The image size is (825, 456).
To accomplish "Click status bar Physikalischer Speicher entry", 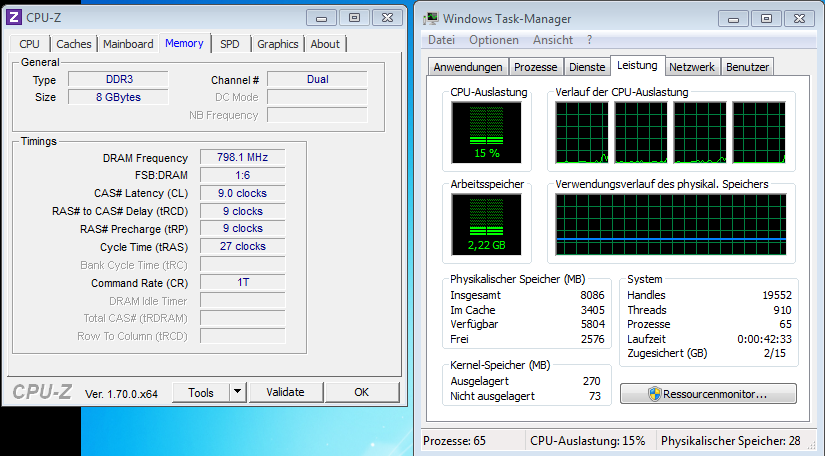I will point(731,441).
